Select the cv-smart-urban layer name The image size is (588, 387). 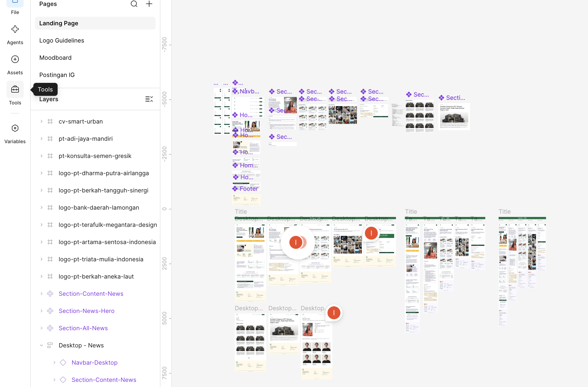[81, 122]
